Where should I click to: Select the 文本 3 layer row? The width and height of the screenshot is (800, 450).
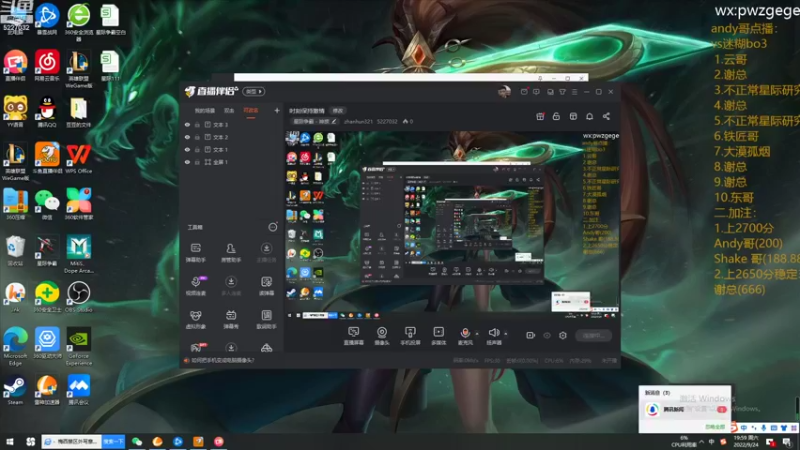pyautogui.click(x=231, y=124)
